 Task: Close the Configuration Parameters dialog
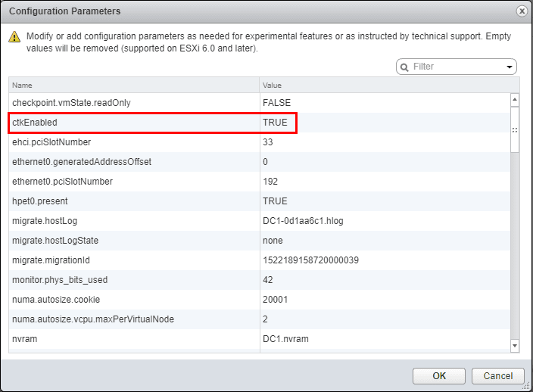pos(522,11)
